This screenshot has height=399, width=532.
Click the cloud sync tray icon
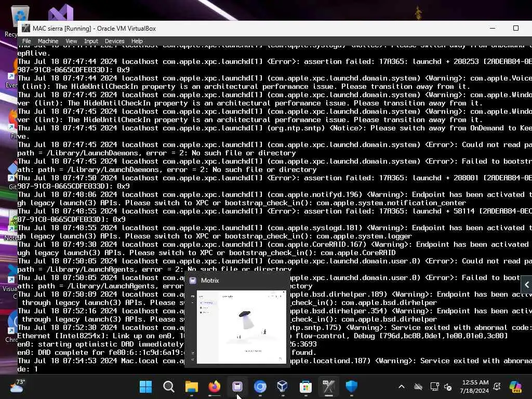coord(418,387)
